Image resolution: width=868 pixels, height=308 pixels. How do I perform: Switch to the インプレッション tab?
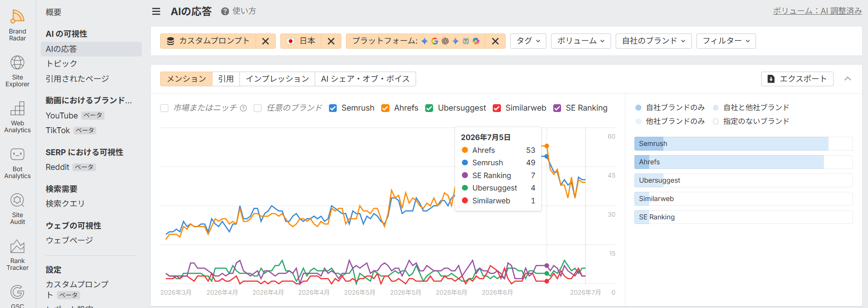277,79
